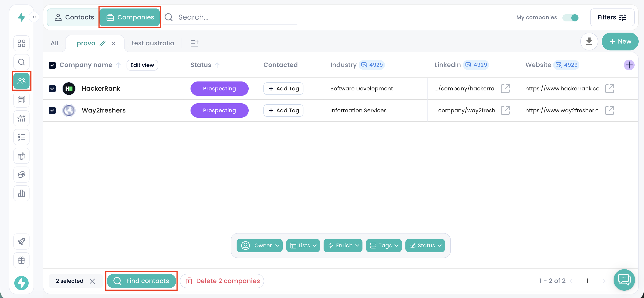Uncheck the HackerRank row checkbox

coord(52,89)
